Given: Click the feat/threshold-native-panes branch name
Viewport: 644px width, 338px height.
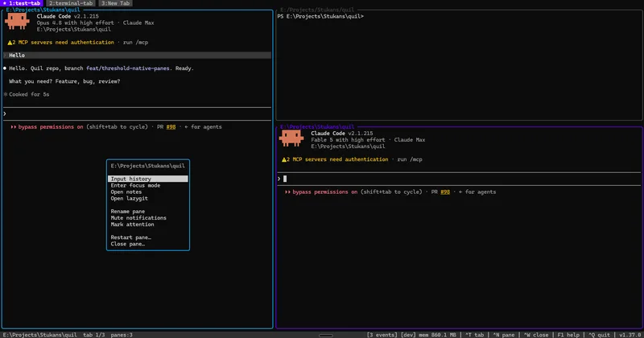Looking at the screenshot, I should 128,68.
